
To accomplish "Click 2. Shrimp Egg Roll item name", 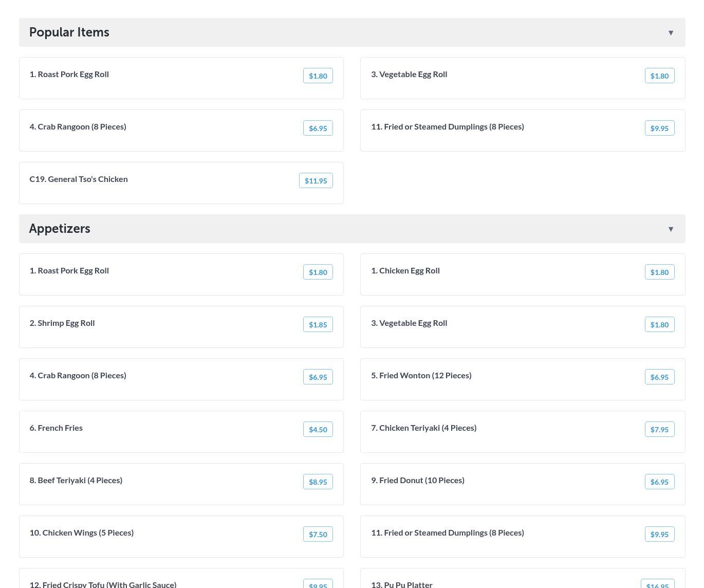I will pos(62,323).
